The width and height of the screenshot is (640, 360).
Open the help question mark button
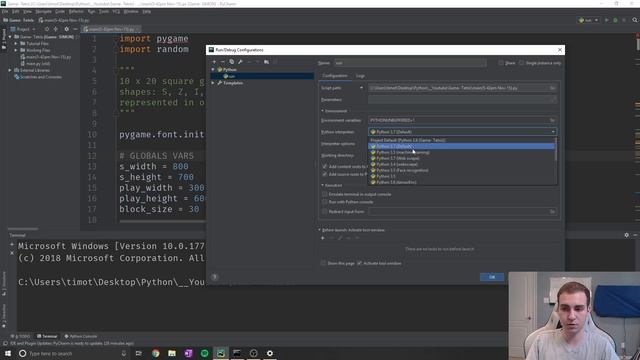coord(215,277)
